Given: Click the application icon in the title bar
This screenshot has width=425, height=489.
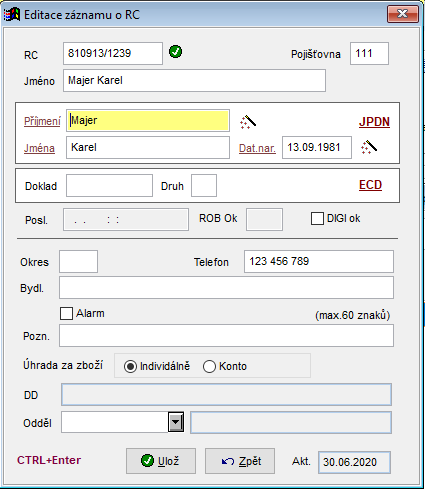Looking at the screenshot, I should [12, 15].
